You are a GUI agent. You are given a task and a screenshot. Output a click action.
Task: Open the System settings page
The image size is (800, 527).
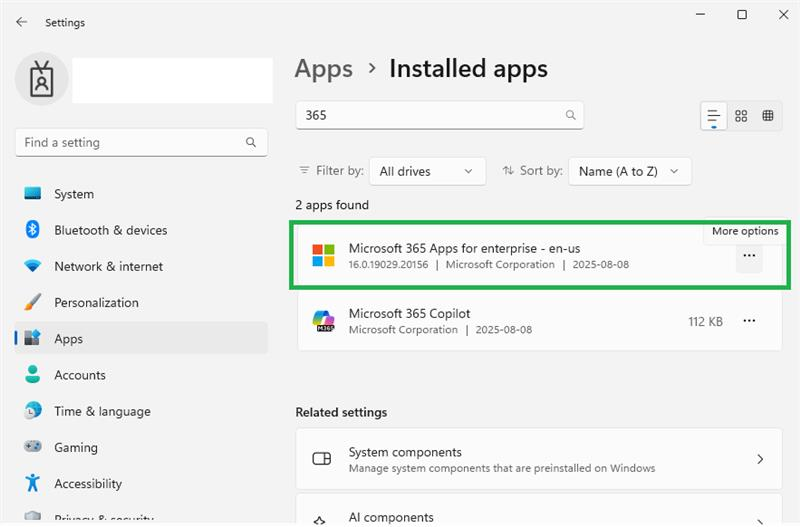pos(141,194)
